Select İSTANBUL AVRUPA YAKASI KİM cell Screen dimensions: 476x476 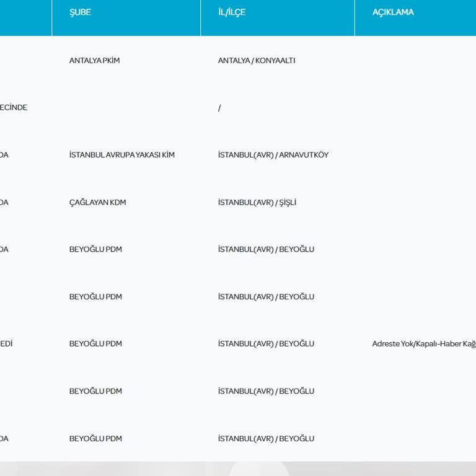121,155
